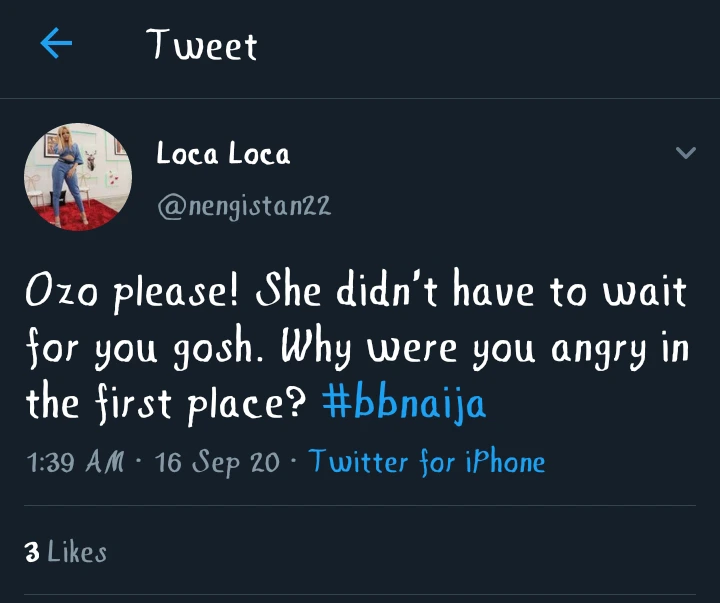Screen dimensions: 720x603
Task: Open Loca Loca's profile picture
Action: (x=78, y=177)
